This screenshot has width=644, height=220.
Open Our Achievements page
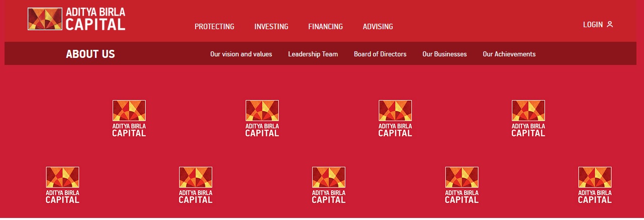point(509,54)
